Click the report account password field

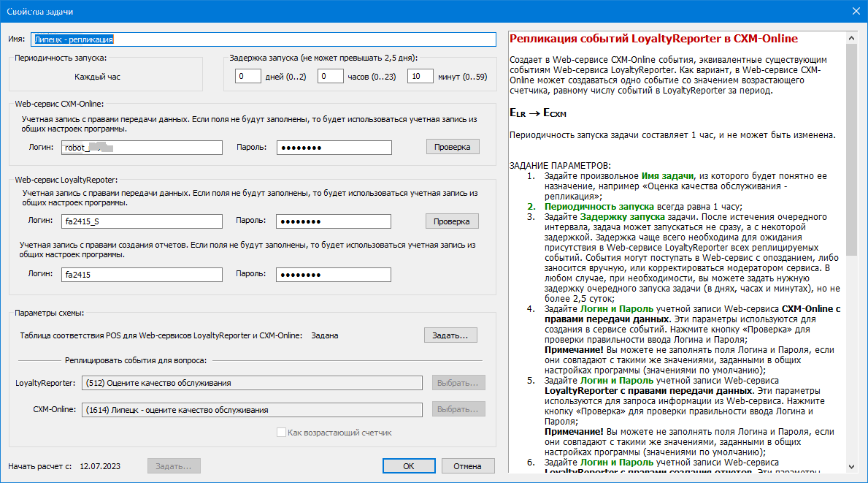tap(334, 275)
